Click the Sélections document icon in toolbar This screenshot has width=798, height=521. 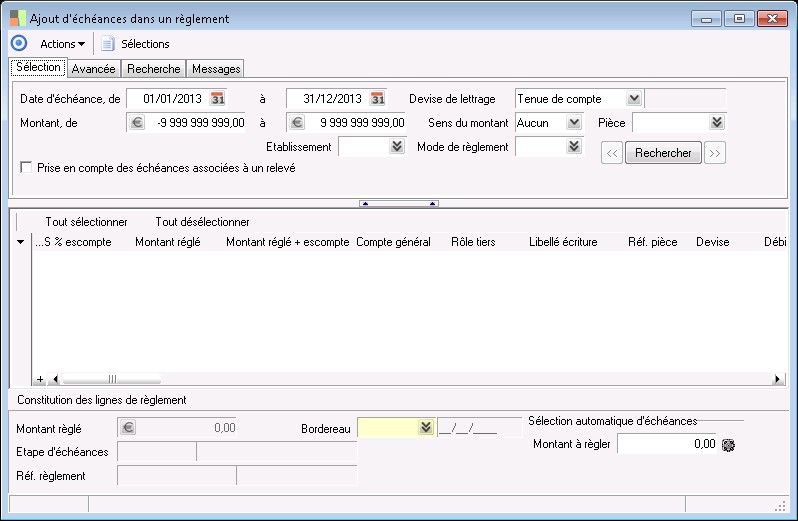click(108, 44)
